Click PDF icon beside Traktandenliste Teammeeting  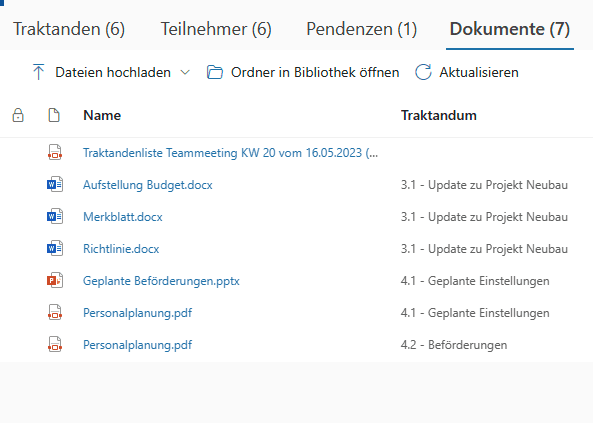click(55, 152)
